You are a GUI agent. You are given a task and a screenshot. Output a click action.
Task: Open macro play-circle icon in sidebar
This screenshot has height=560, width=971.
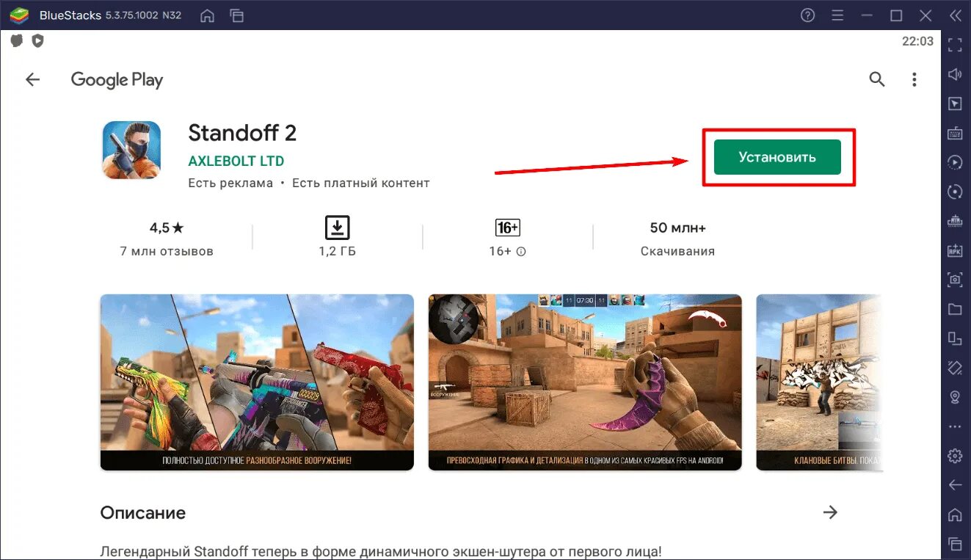[955, 162]
